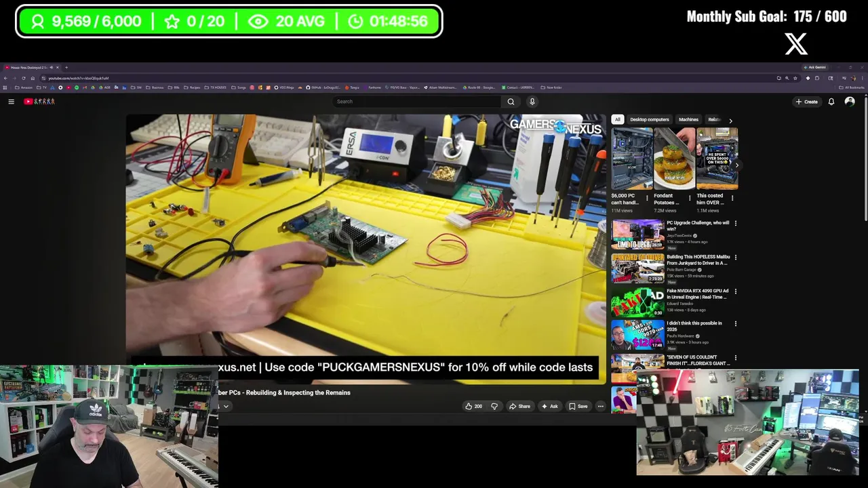
Task: Open options for 'This costed him' Short
Action: (x=732, y=198)
